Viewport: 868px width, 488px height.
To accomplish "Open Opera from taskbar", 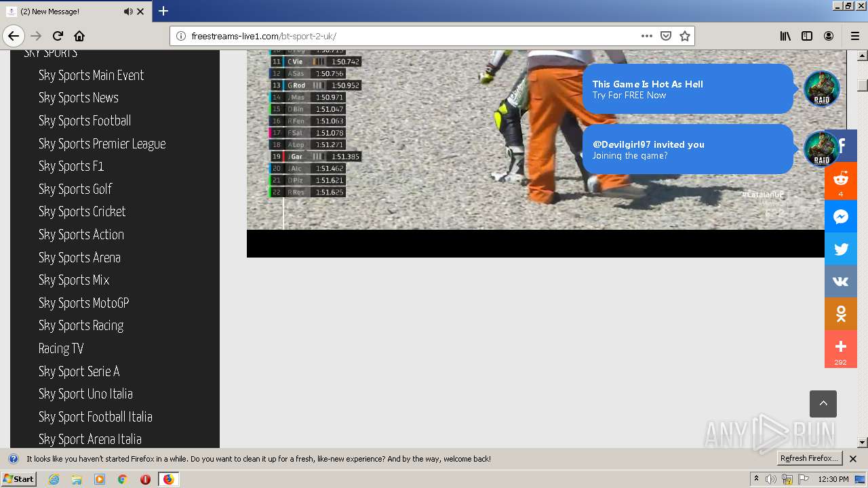I will (145, 479).
